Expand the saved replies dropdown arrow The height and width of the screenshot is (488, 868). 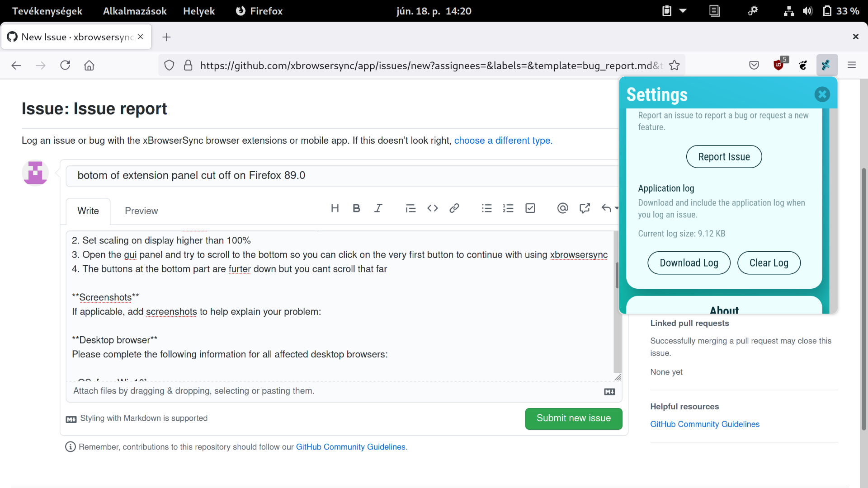click(x=616, y=209)
